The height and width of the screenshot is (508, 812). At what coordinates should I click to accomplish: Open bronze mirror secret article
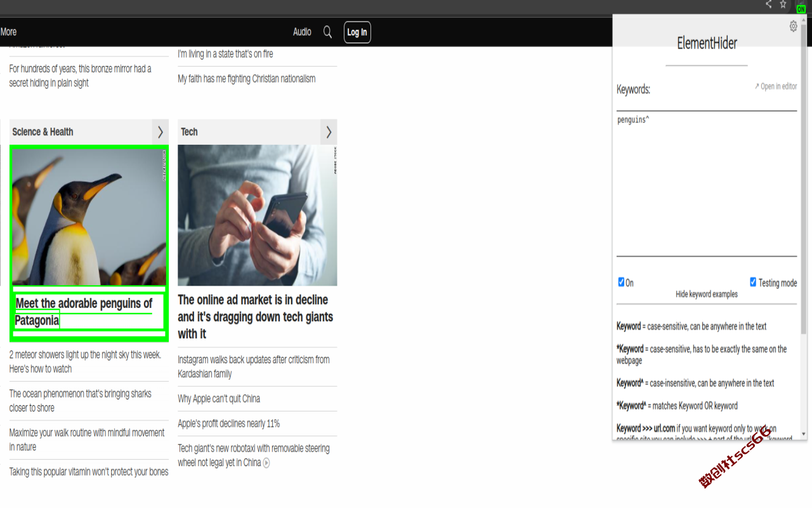pos(80,76)
